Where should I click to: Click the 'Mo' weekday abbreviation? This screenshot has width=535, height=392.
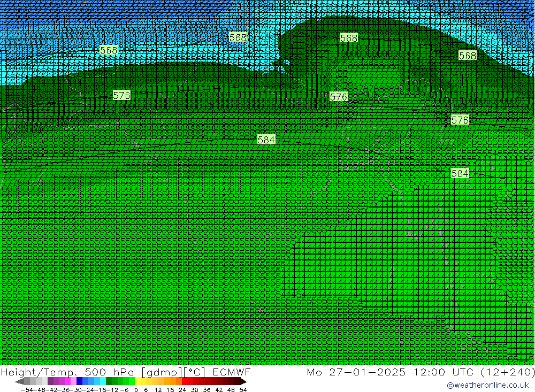314,372
